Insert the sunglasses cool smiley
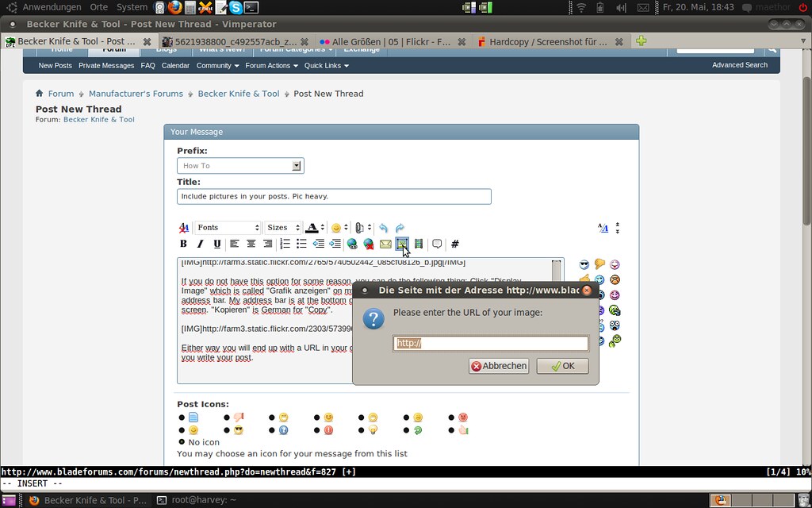 coord(584,265)
